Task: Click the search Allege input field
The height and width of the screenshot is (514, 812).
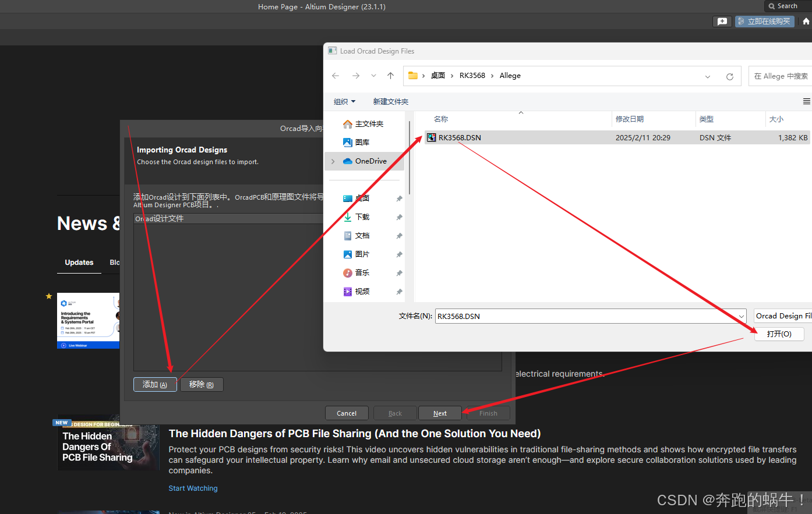Action: (x=780, y=76)
